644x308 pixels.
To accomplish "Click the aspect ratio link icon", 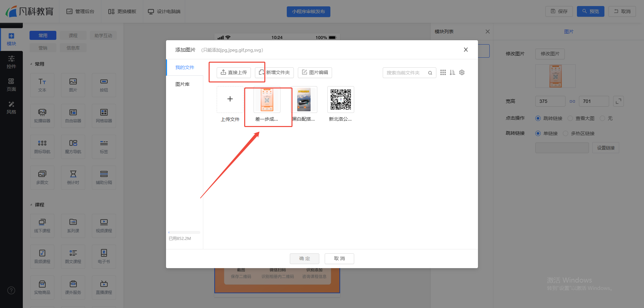I will [x=572, y=101].
